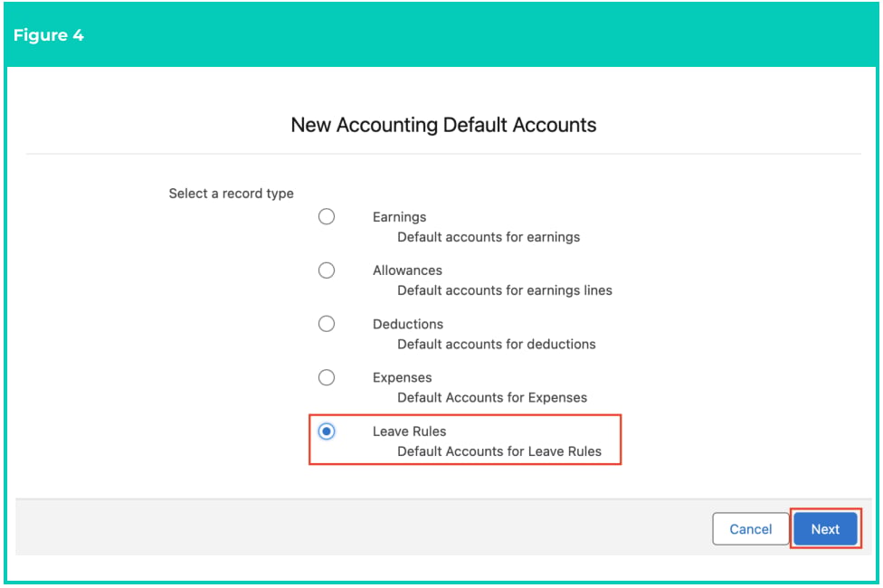The width and height of the screenshot is (883, 588).
Task: Click "Default accounts for deductions" description
Action: point(496,344)
